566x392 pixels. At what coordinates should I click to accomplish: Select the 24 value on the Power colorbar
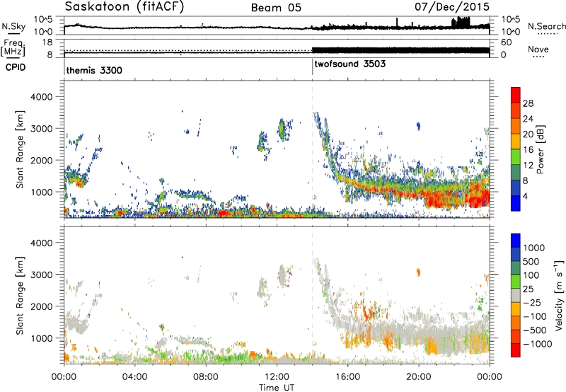point(528,119)
